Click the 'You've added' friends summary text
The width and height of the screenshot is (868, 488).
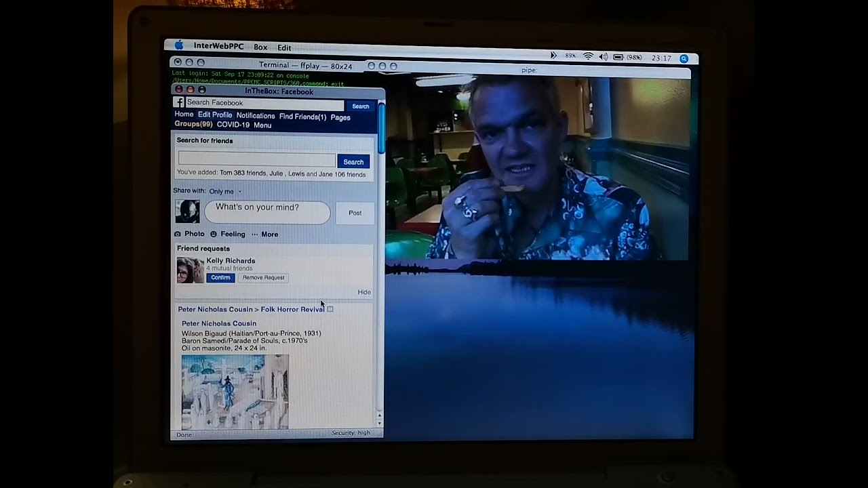pyautogui.click(x=271, y=174)
